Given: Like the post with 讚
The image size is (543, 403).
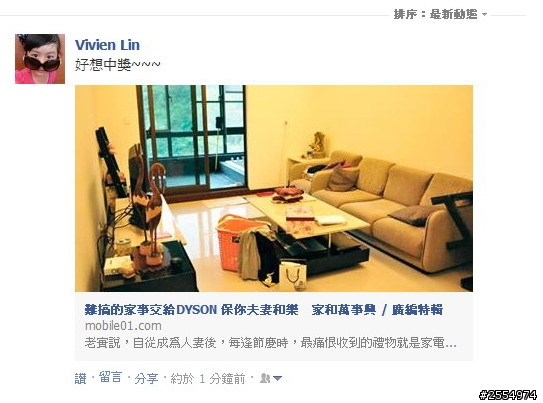Looking at the screenshot, I should tap(80, 378).
